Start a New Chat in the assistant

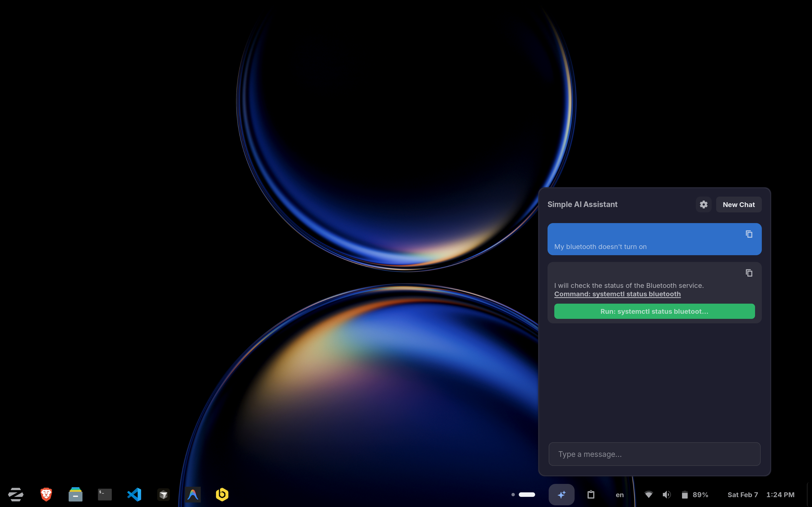(x=739, y=204)
